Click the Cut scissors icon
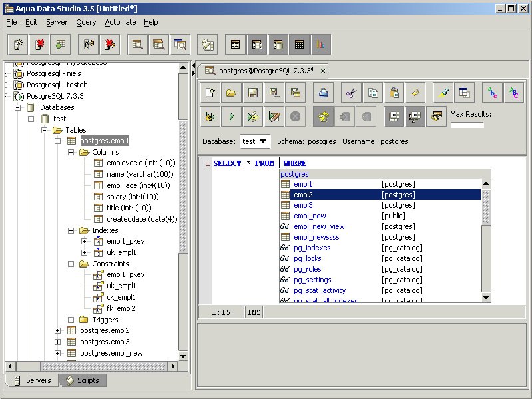This screenshot has height=399, width=532. [352, 93]
